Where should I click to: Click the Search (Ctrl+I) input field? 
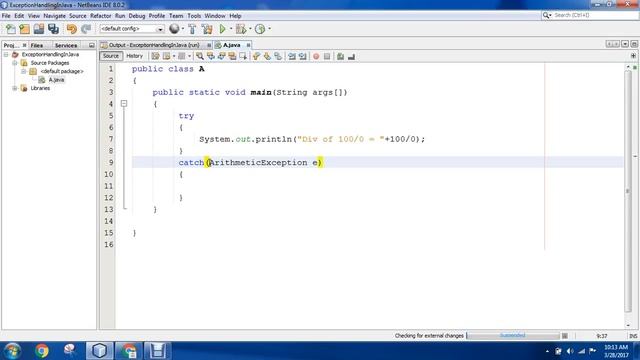595,15
